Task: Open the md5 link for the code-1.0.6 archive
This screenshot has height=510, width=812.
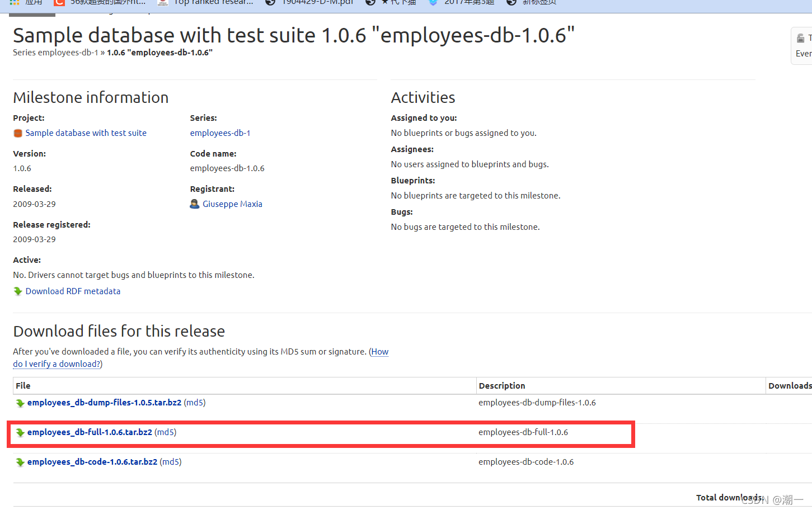Action: [x=171, y=462]
